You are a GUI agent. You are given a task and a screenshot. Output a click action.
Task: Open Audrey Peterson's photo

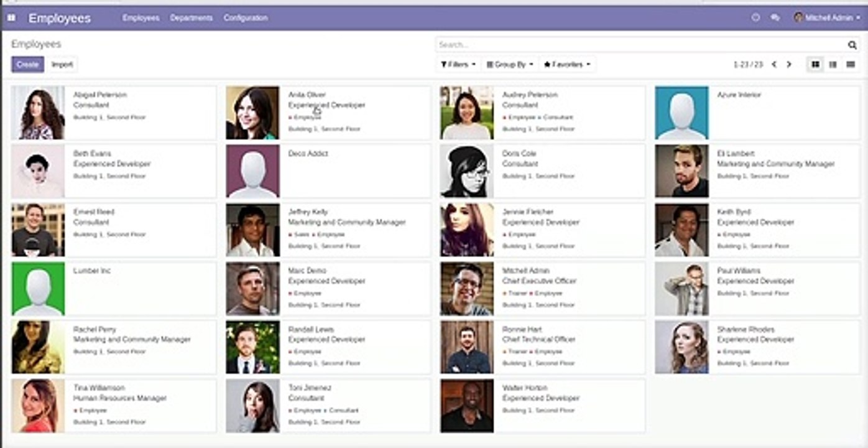click(467, 113)
